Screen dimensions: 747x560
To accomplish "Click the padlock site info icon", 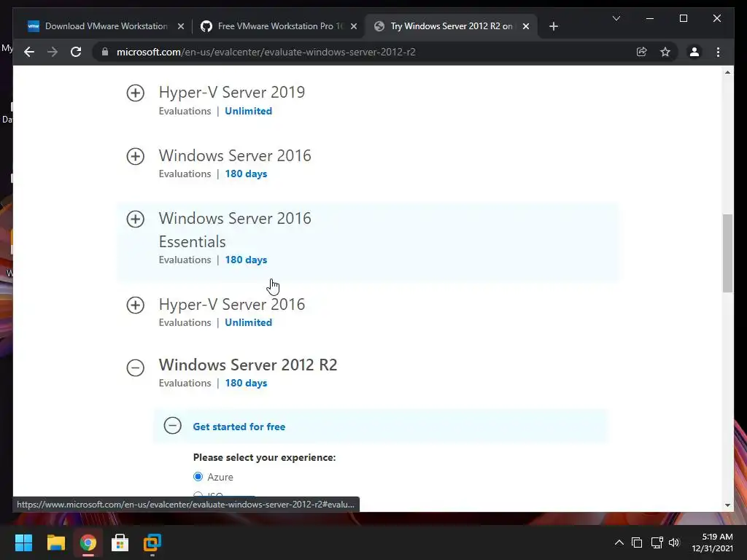I will (x=105, y=52).
